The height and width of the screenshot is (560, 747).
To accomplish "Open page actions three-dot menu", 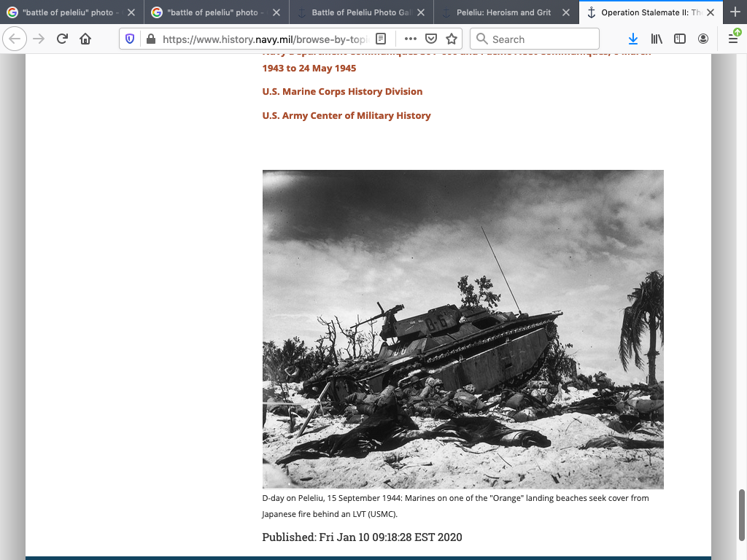I will point(410,39).
